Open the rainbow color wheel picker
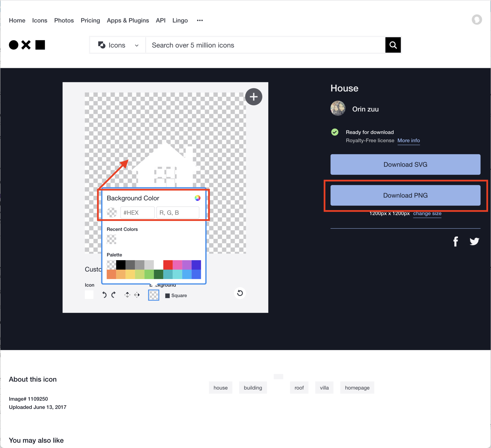Screen dimensions: 491x448 (x=198, y=198)
